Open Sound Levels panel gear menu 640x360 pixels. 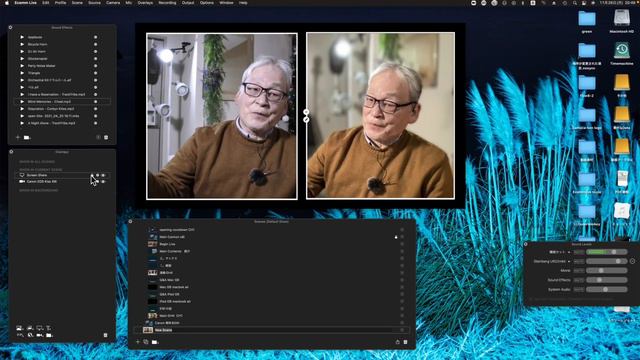point(526,244)
